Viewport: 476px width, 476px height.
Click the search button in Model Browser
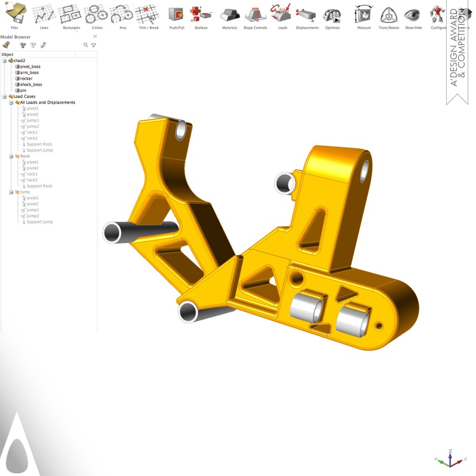(85, 45)
